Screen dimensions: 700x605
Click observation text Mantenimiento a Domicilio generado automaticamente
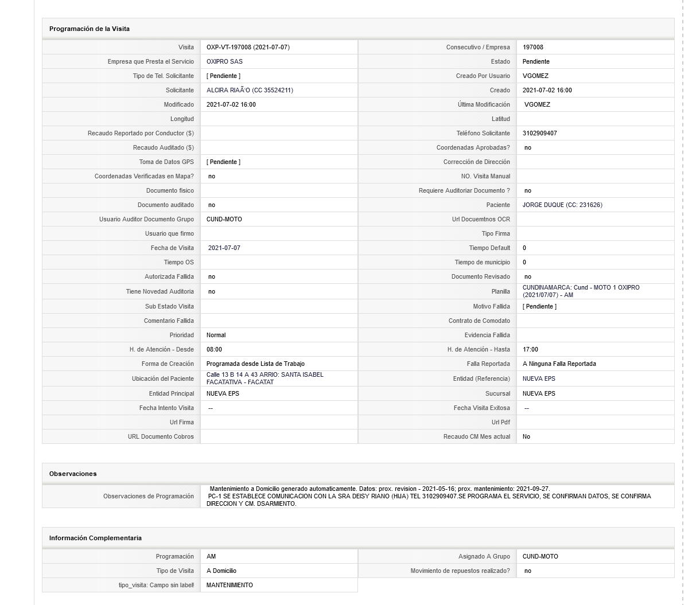[283, 489]
